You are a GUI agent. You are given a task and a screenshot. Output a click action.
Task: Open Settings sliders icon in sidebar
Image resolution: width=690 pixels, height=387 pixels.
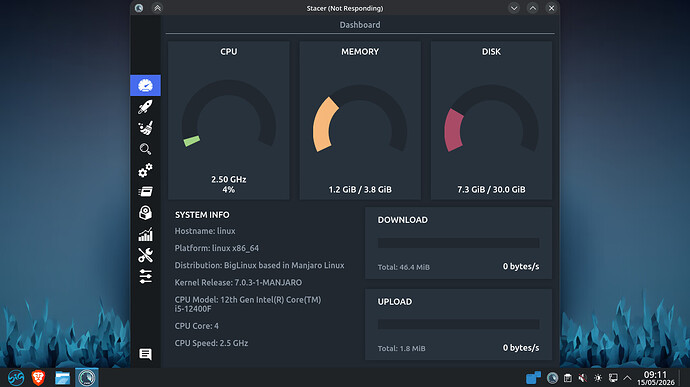(x=145, y=276)
